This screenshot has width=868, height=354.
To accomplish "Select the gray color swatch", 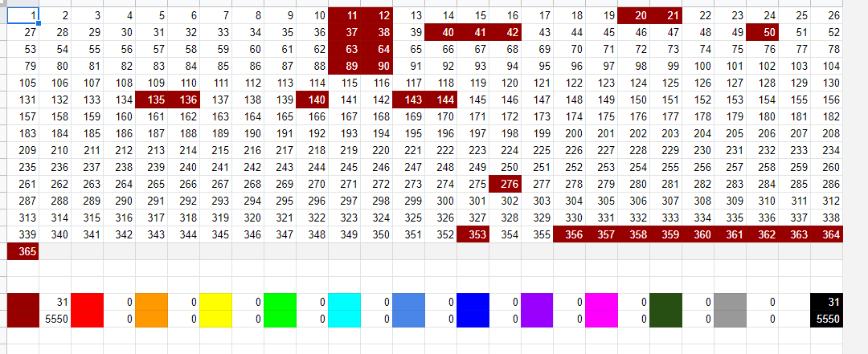I will coord(730,311).
